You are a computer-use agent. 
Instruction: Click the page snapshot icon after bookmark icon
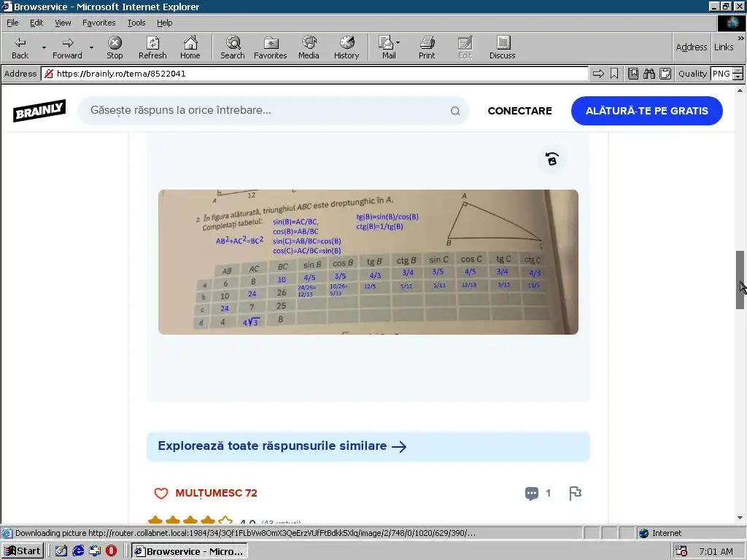tap(632, 74)
